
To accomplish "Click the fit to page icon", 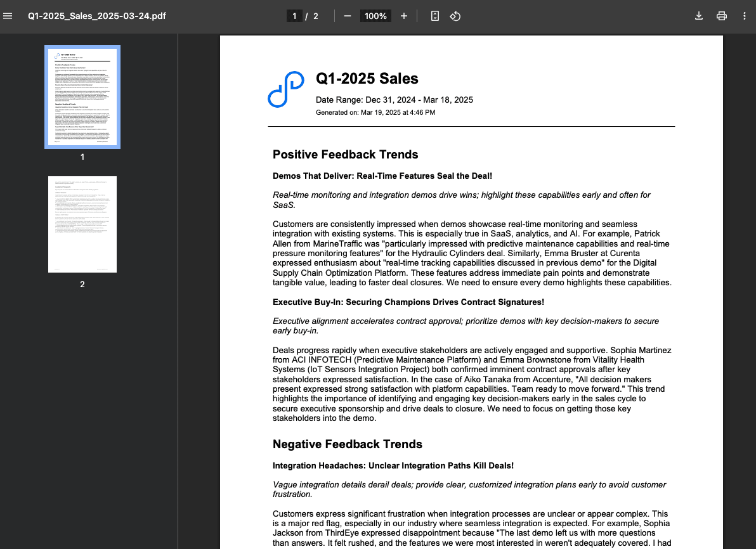I will pyautogui.click(x=435, y=16).
